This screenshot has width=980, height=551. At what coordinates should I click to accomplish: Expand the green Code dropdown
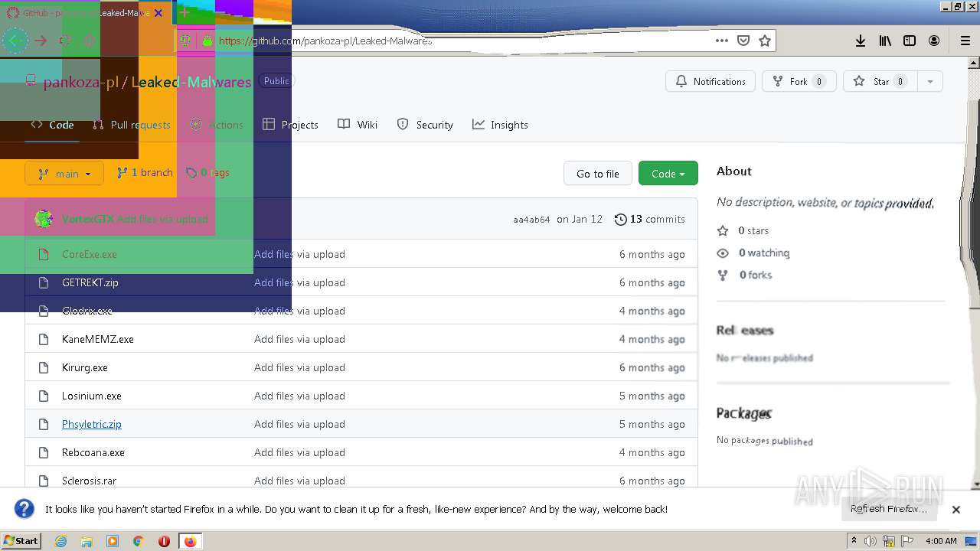668,173
